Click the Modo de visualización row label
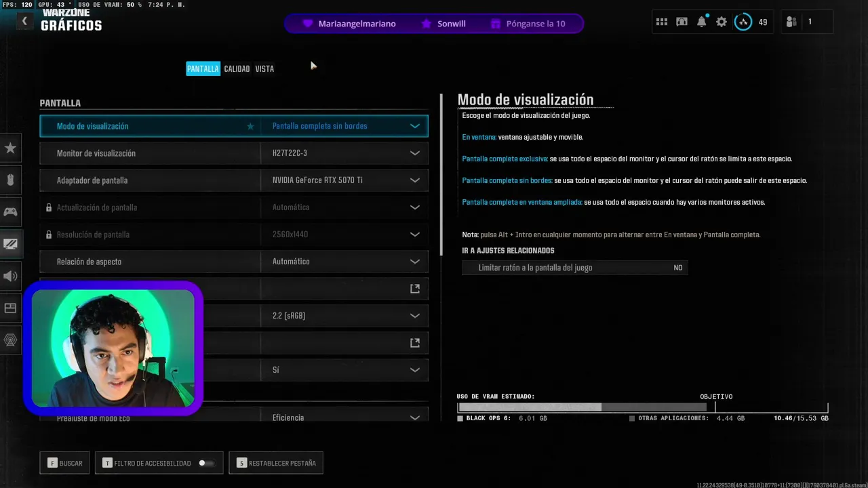 (x=92, y=126)
